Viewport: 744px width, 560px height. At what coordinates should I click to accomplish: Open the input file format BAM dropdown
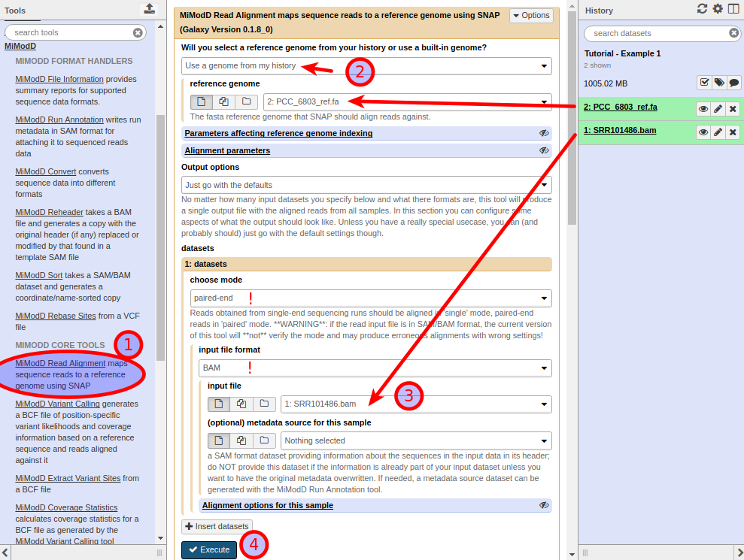[375, 368]
